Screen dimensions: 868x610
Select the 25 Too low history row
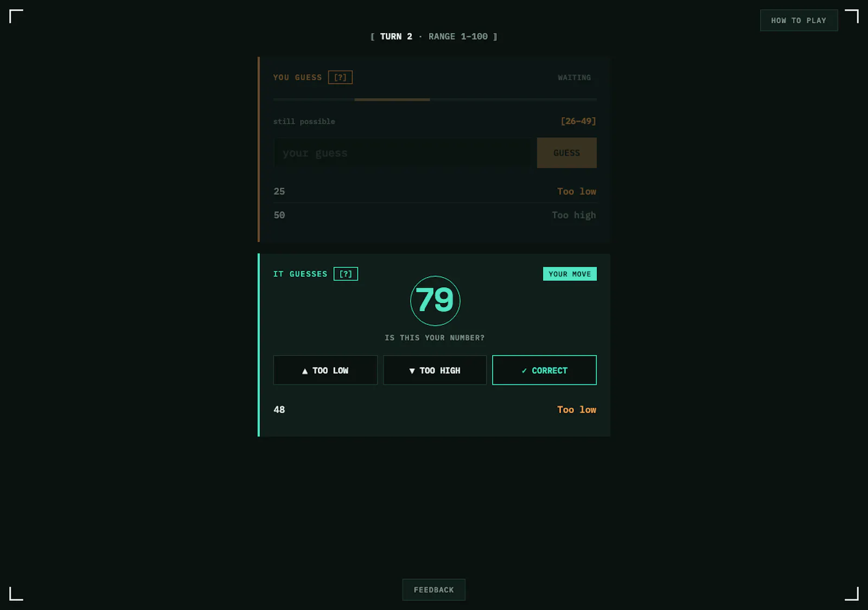coord(435,191)
